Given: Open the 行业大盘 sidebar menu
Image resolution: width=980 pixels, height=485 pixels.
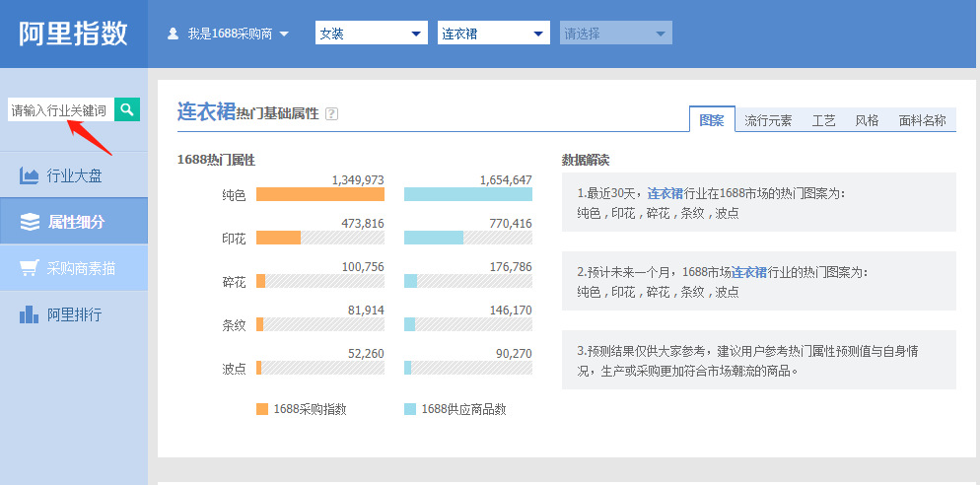Looking at the screenshot, I should [74, 175].
